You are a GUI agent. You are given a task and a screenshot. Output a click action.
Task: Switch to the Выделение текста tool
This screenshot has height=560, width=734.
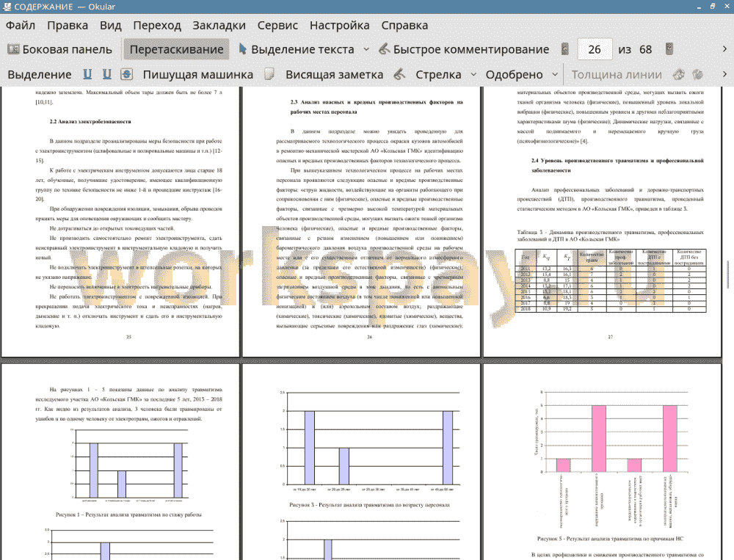[x=297, y=49]
